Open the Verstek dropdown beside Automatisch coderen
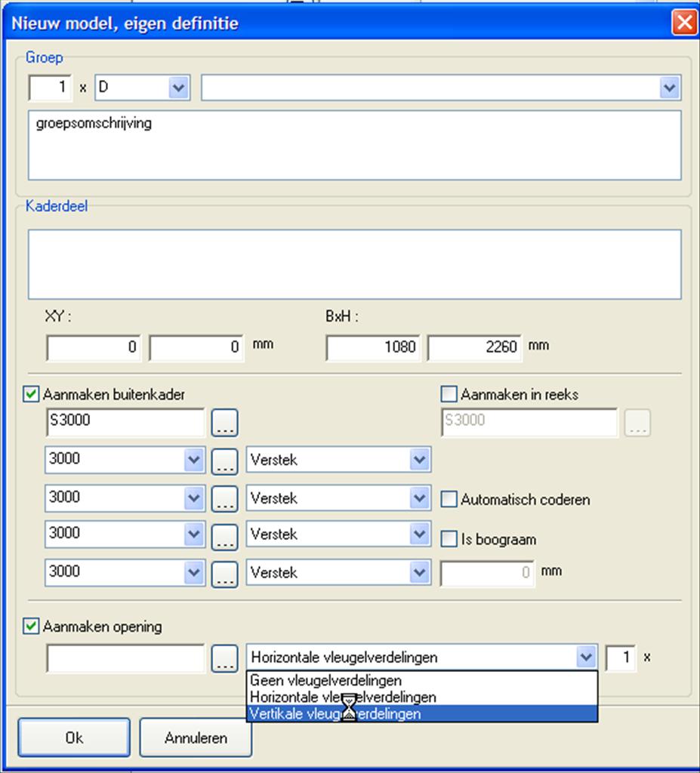This screenshot has width=700, height=773. click(x=419, y=498)
